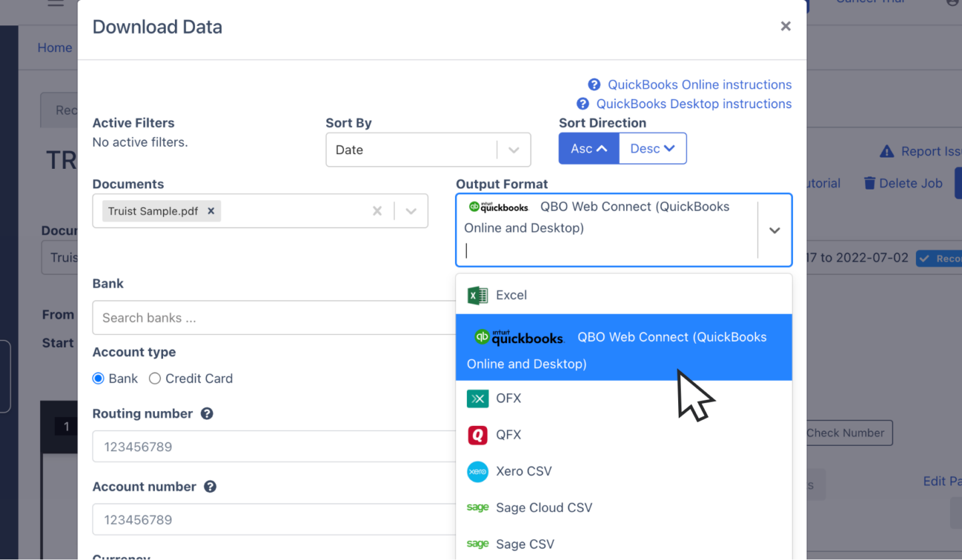The height and width of the screenshot is (560, 962).
Task: Focus the Search banks field
Action: (274, 318)
